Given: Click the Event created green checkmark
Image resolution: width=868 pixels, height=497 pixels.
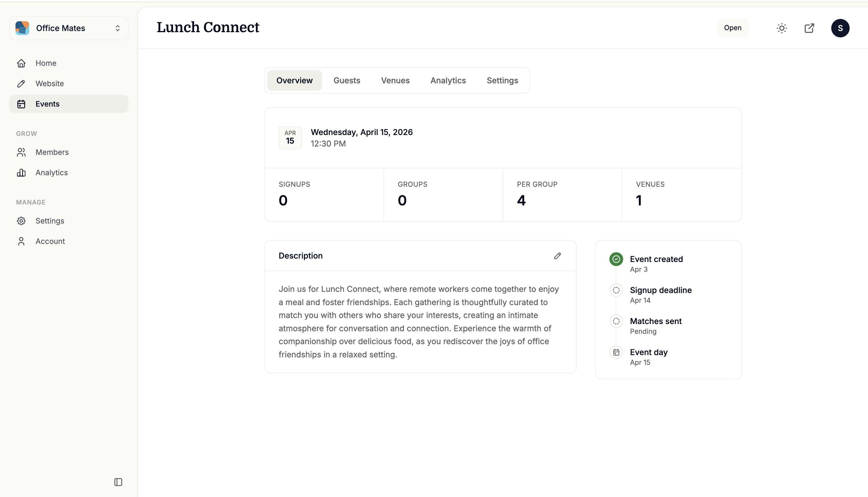Looking at the screenshot, I should (616, 259).
